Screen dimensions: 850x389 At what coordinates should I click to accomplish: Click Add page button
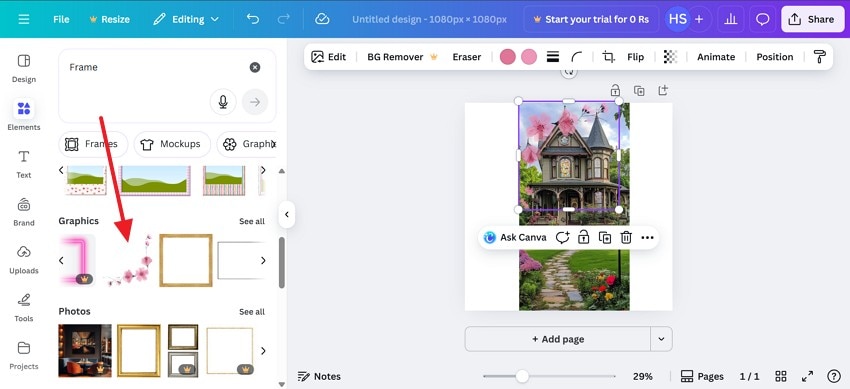[x=558, y=339]
